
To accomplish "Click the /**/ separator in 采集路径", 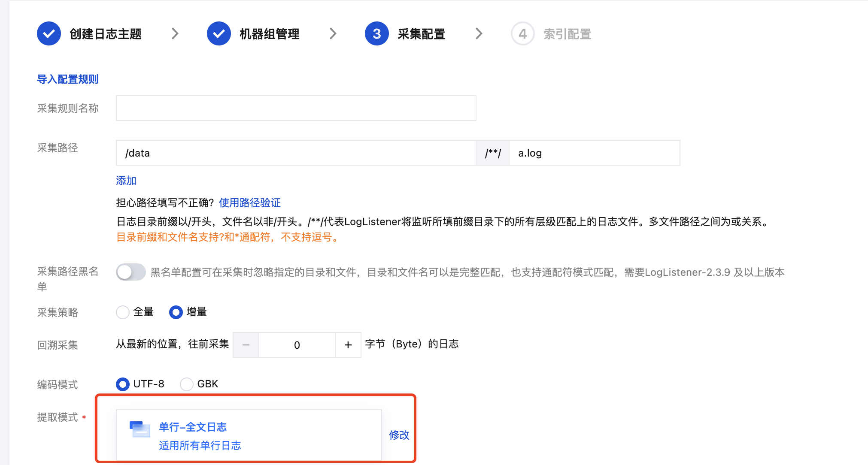I will click(x=492, y=153).
